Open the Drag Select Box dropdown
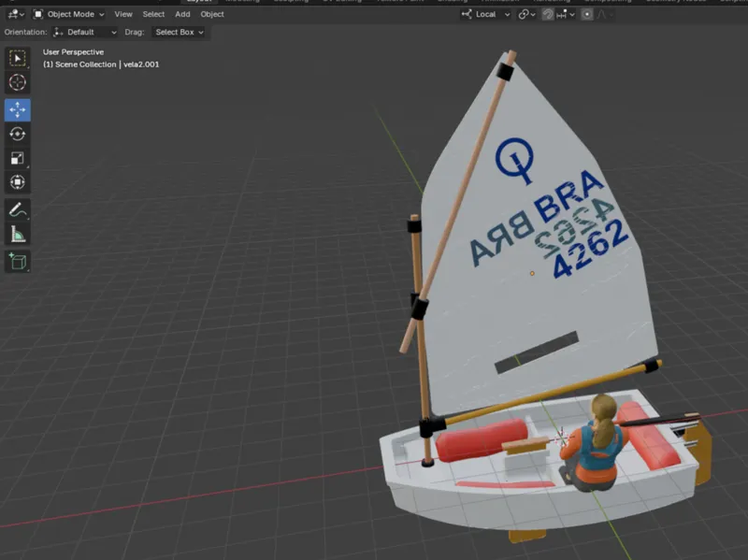Viewport: 748px width, 560px height. coord(179,33)
